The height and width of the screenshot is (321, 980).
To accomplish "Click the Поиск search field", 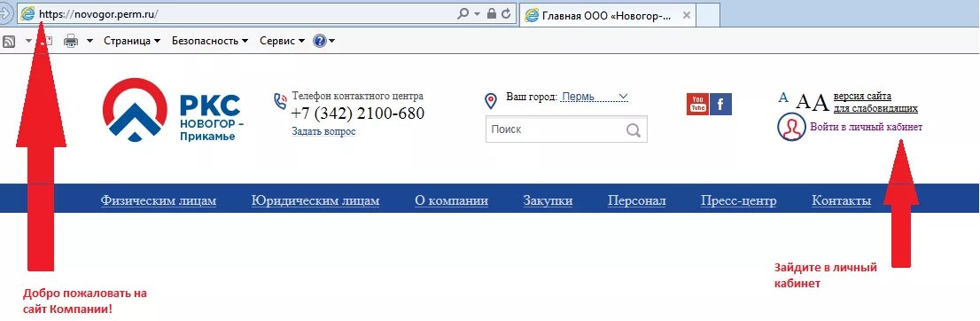I will point(566,129).
